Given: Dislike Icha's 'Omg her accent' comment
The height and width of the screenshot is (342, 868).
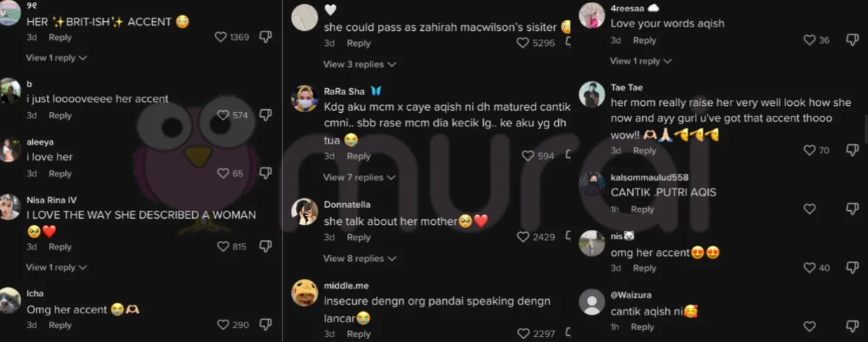Looking at the screenshot, I should click(265, 324).
